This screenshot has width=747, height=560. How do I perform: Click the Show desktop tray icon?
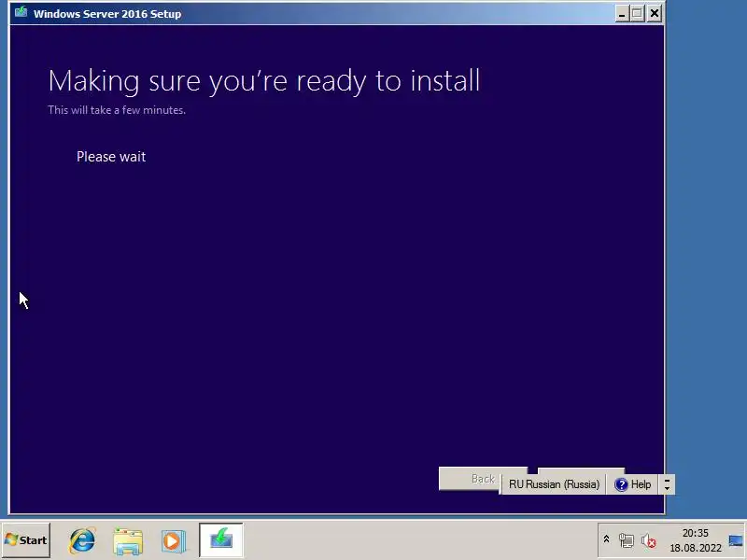click(x=737, y=540)
